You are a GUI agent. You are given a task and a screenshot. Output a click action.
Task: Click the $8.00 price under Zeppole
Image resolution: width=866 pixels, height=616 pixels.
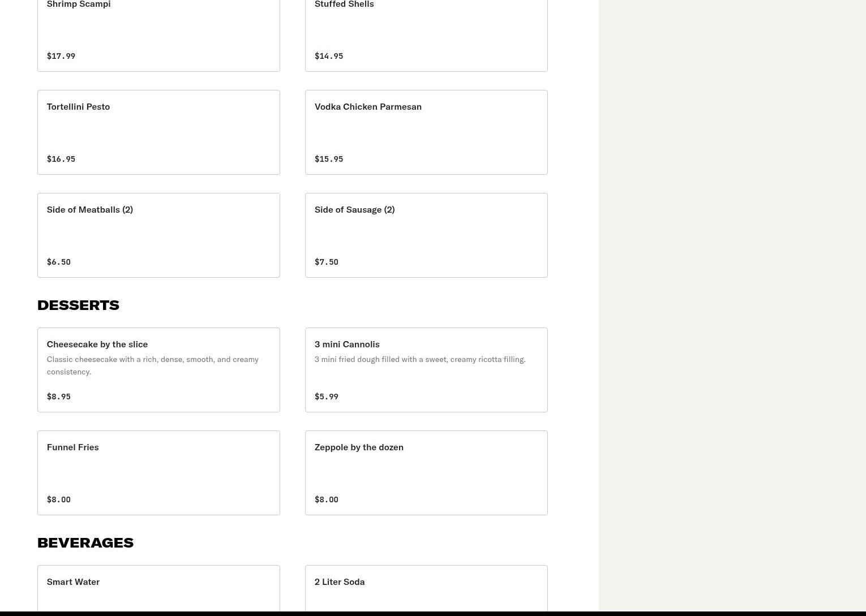[327, 499]
